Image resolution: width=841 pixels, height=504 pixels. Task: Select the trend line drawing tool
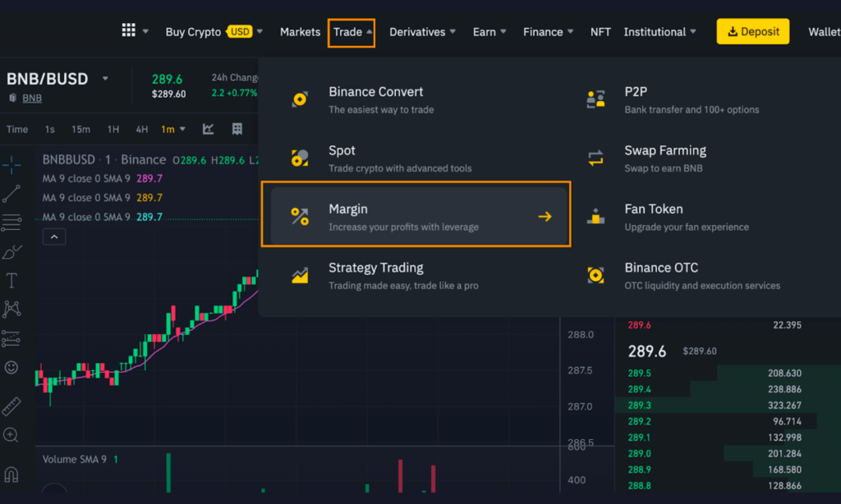(11, 194)
